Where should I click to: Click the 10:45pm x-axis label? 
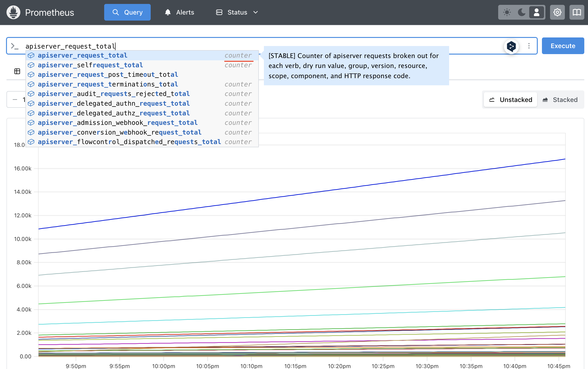click(559, 366)
